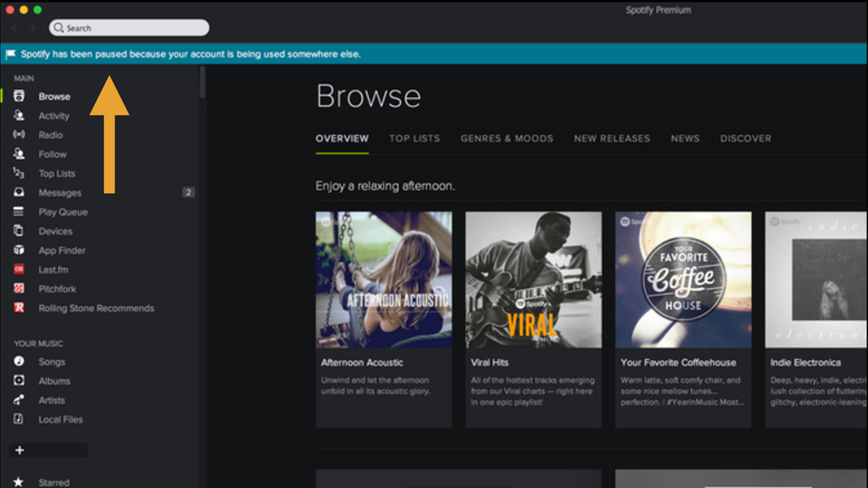868x488 pixels.
Task: Click the Artists icon
Action: pos(19,400)
